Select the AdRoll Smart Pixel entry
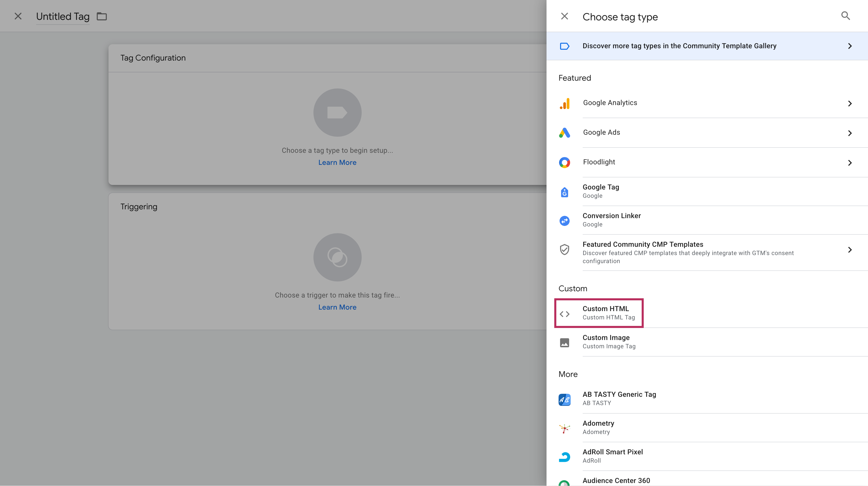 pyautogui.click(x=613, y=456)
